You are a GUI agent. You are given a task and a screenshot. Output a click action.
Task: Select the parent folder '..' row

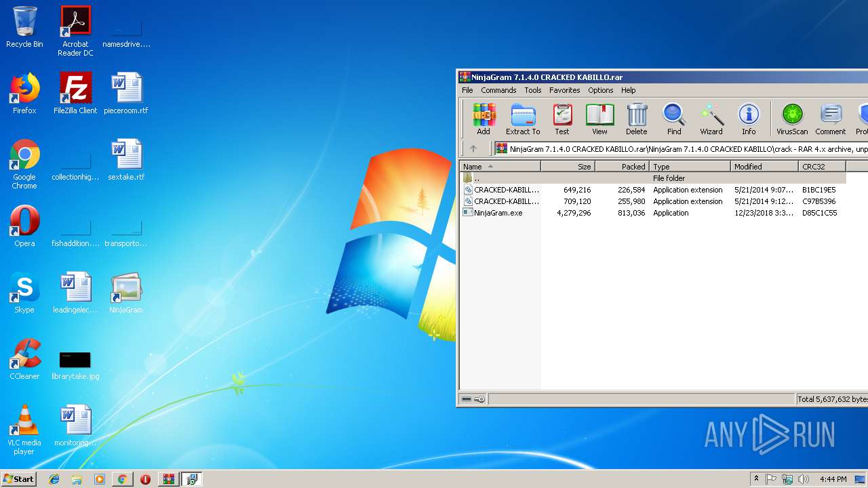(x=653, y=178)
